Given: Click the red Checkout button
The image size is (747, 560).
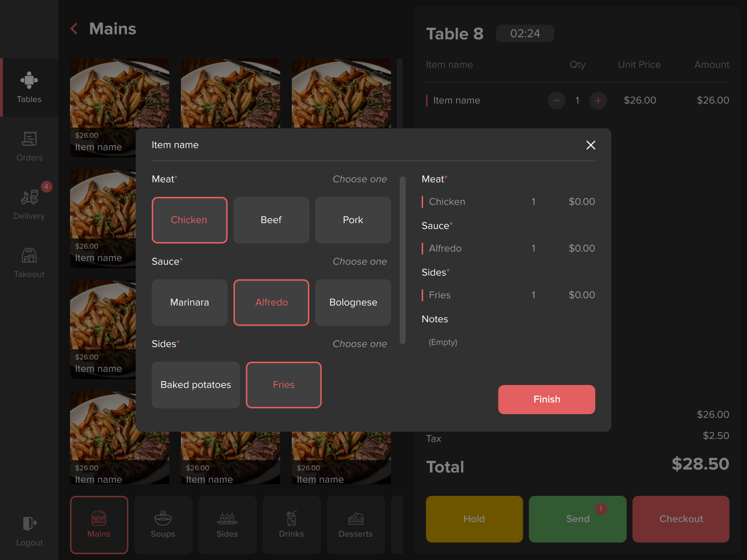Looking at the screenshot, I should pyautogui.click(x=681, y=519).
